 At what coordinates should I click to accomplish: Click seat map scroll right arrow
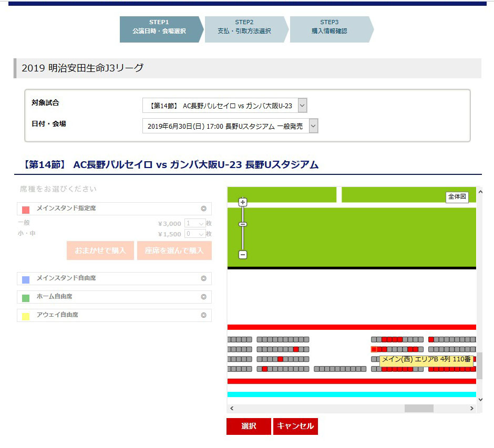click(x=471, y=408)
